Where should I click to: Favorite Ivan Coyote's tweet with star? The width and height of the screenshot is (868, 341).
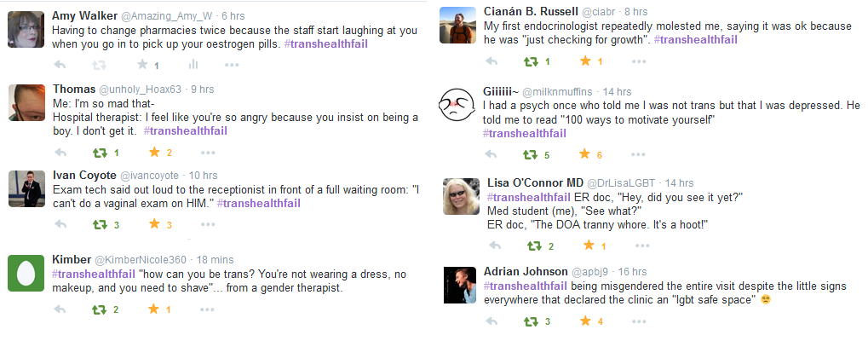click(154, 224)
